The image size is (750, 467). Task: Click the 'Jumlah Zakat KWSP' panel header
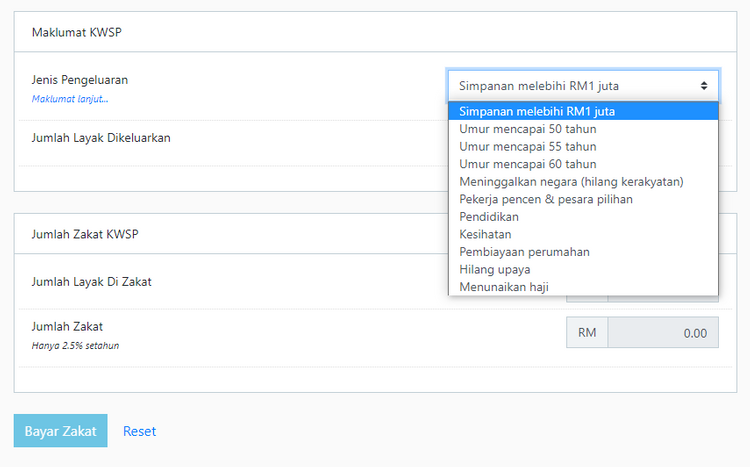click(375, 234)
